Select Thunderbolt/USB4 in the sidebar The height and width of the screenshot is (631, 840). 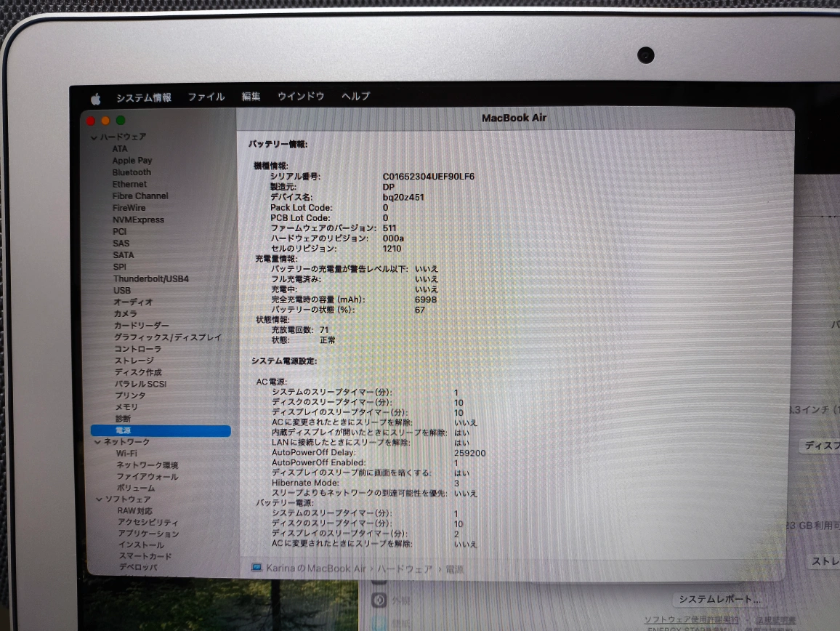tap(151, 278)
